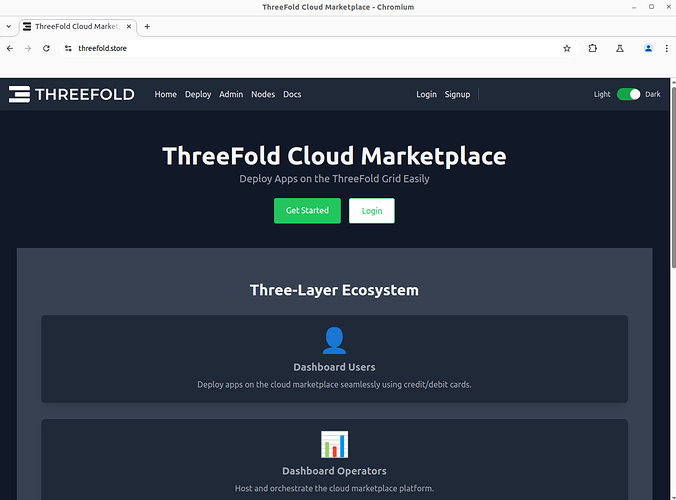
Task: Open the browser extensions puzzle icon
Action: (593, 48)
